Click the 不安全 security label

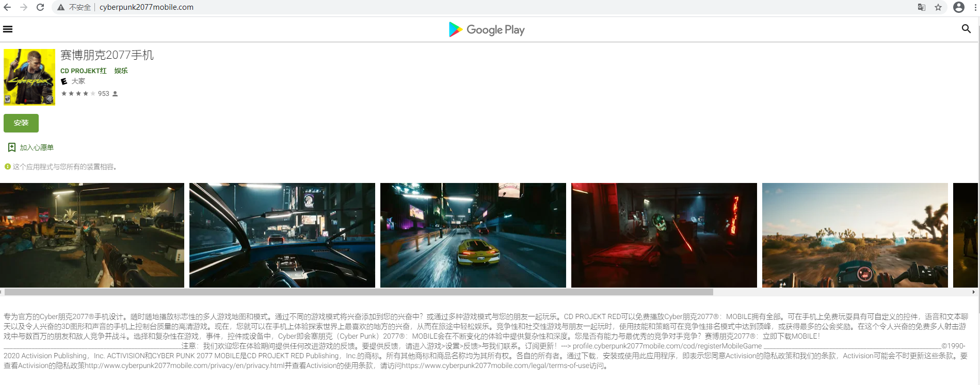[x=80, y=7]
